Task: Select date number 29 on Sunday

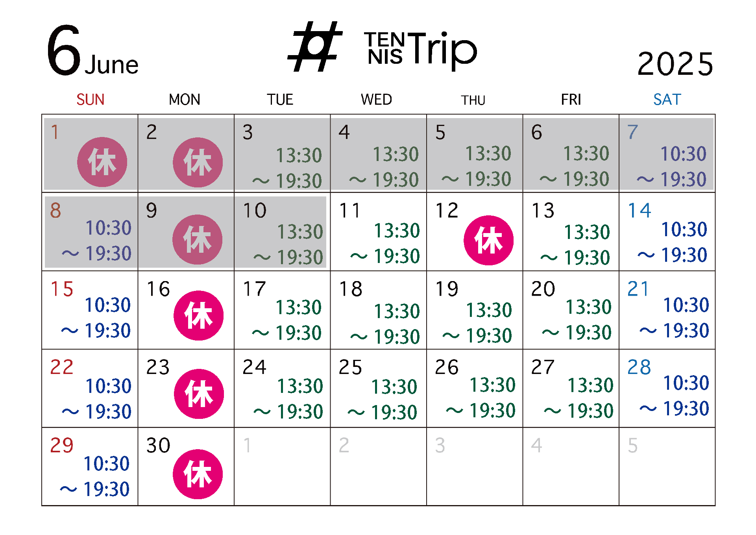Action: tap(62, 445)
